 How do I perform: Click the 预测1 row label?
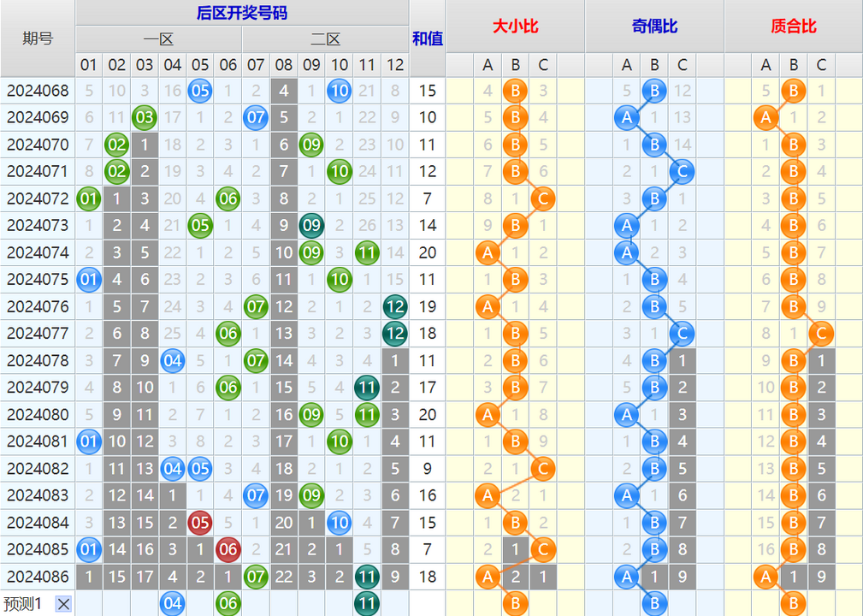coord(22,604)
